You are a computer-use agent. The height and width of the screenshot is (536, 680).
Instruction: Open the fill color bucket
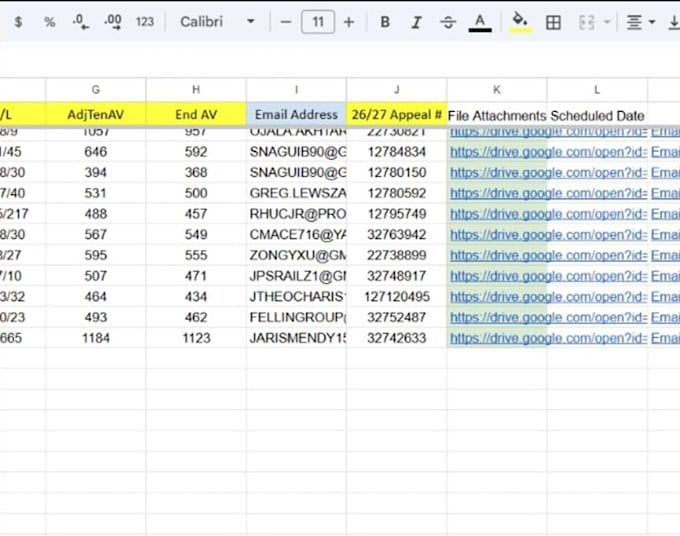(520, 23)
